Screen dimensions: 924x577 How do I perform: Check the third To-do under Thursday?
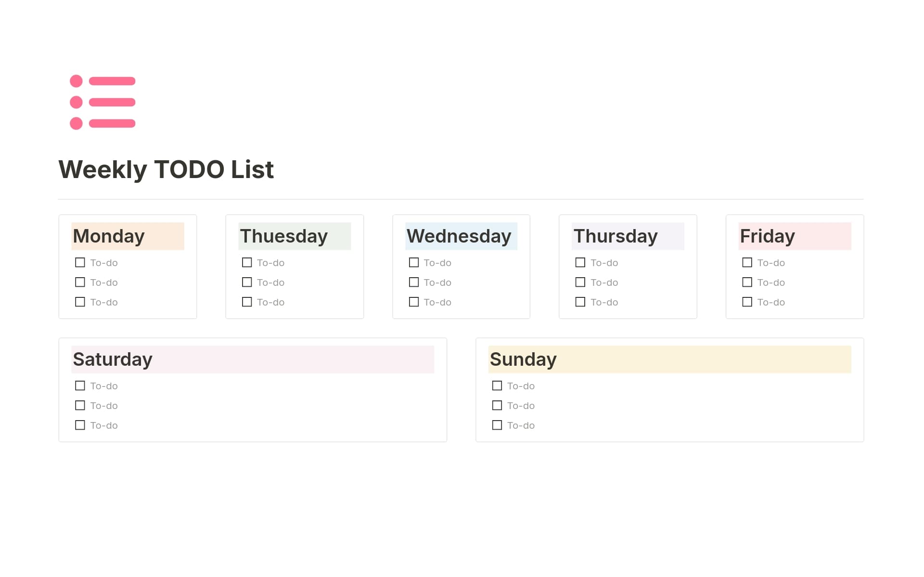pos(580,302)
